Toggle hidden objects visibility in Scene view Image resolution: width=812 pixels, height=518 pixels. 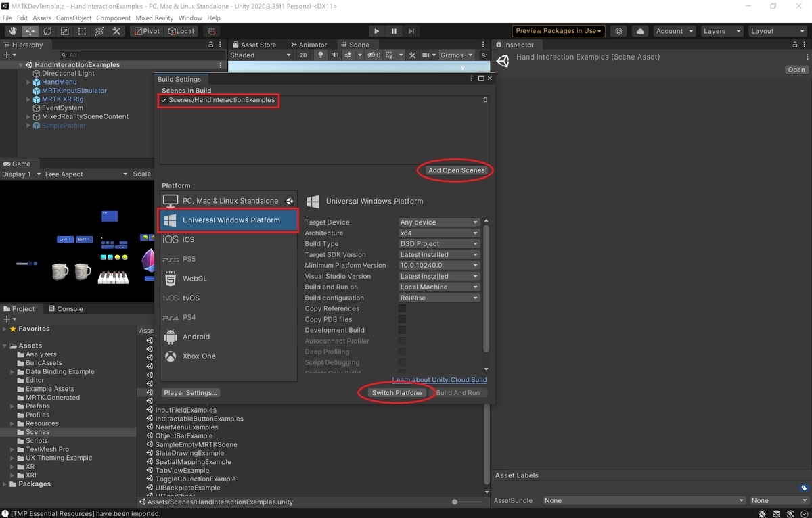tap(374, 55)
